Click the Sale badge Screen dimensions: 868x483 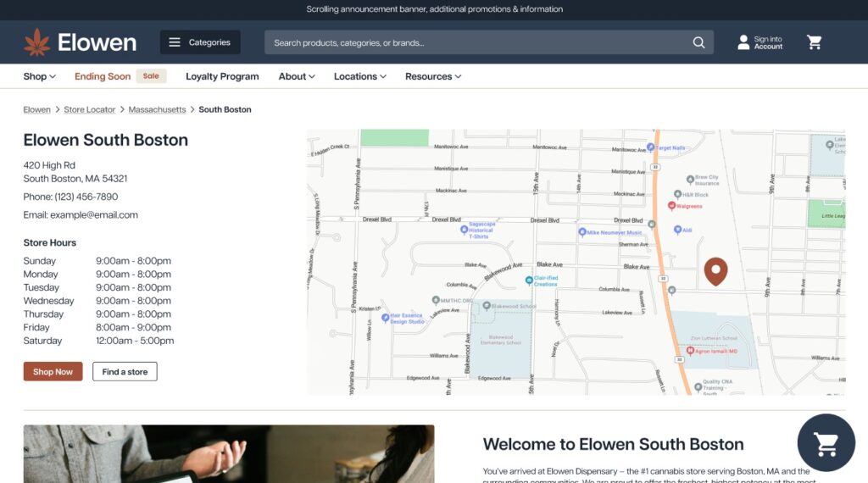pyautogui.click(x=151, y=75)
